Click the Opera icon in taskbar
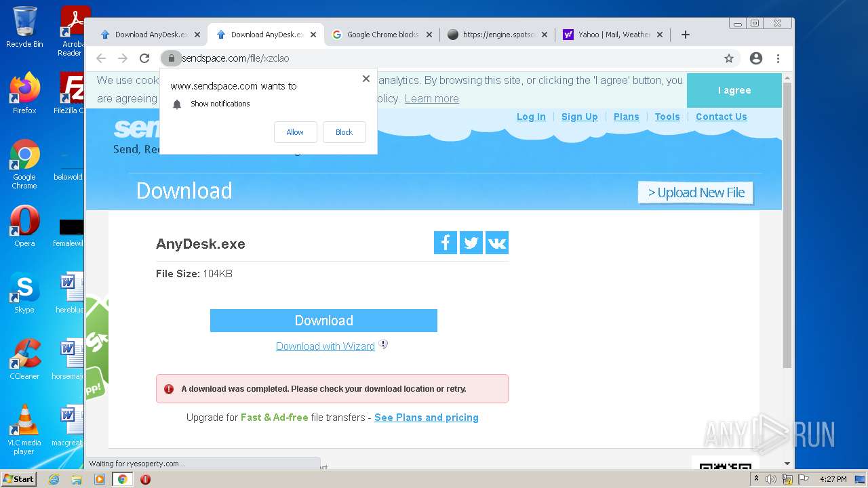This screenshot has height=488, width=868. pos(145,479)
